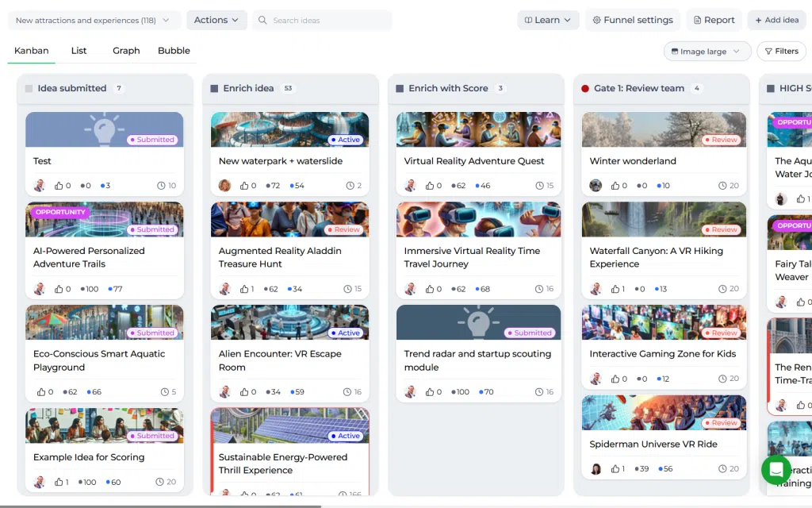This screenshot has width=812, height=508.
Task: Click thumbs-up on Virtual Reality Adventure Quest
Action: [x=429, y=186]
